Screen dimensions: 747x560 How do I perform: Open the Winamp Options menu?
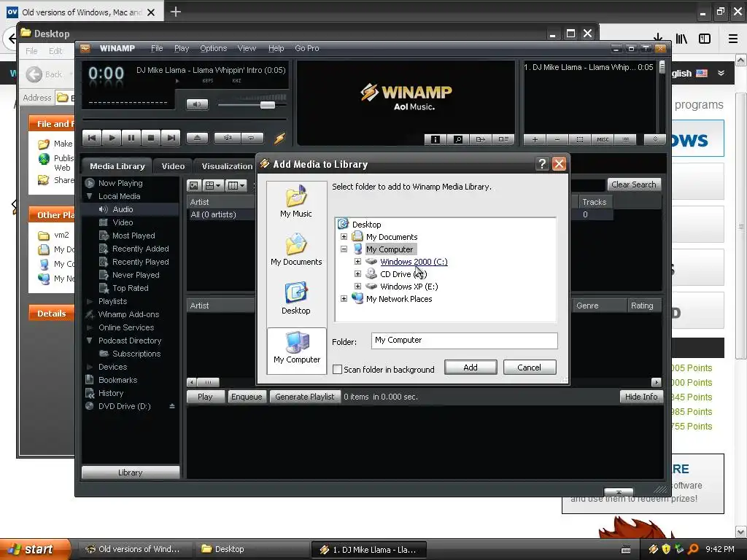pos(214,48)
